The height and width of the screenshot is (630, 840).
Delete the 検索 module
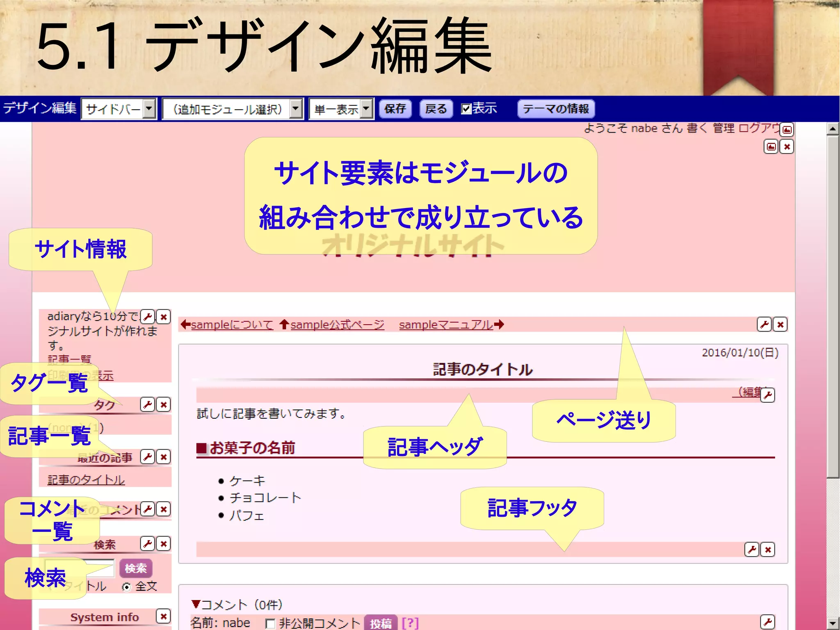tap(164, 543)
